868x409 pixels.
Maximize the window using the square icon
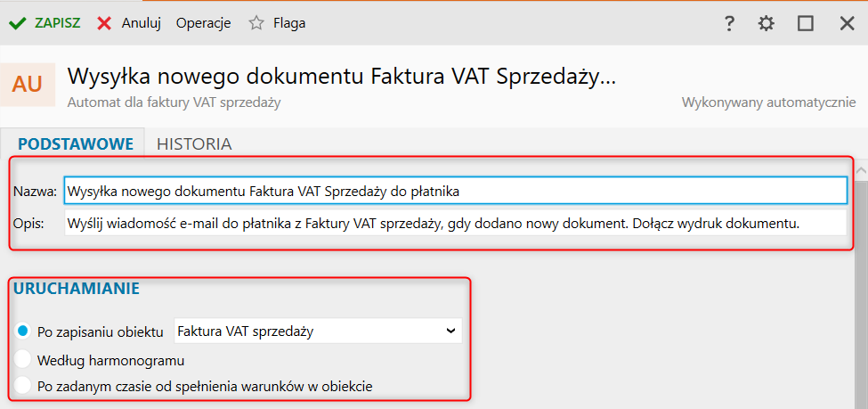[x=806, y=24]
